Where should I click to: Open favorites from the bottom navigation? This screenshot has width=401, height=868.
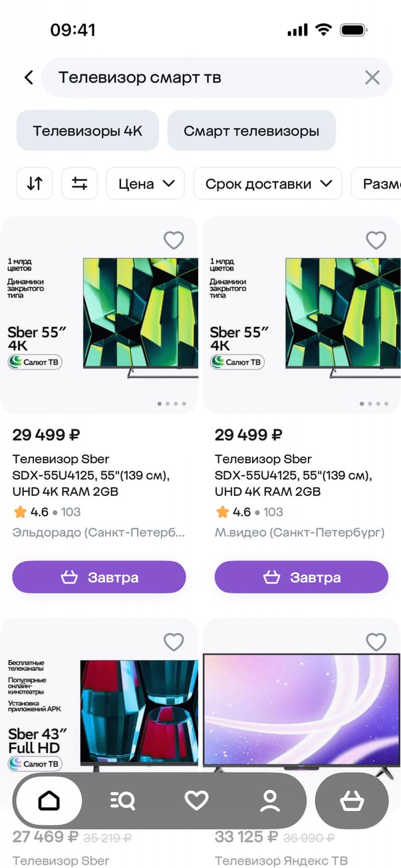[x=196, y=801]
